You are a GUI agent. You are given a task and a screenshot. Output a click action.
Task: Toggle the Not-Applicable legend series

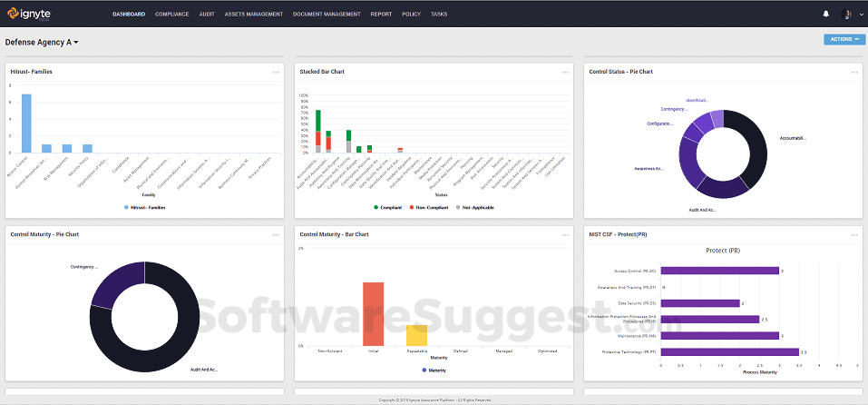pos(474,207)
